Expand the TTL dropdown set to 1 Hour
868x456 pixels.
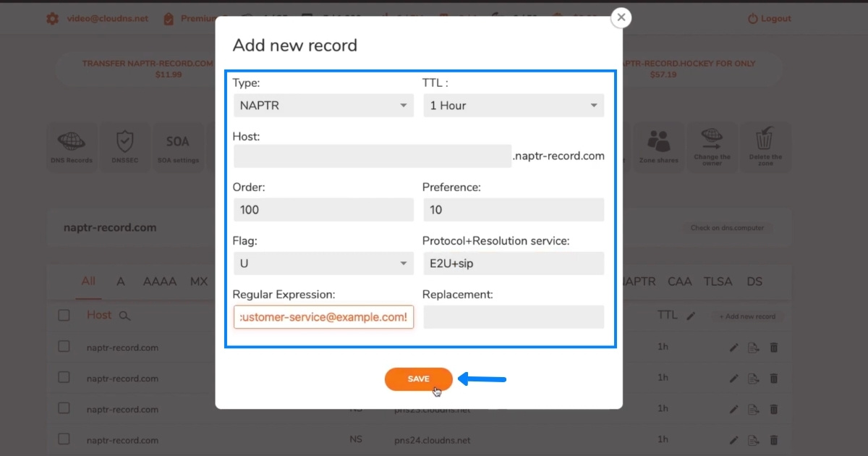pos(513,106)
